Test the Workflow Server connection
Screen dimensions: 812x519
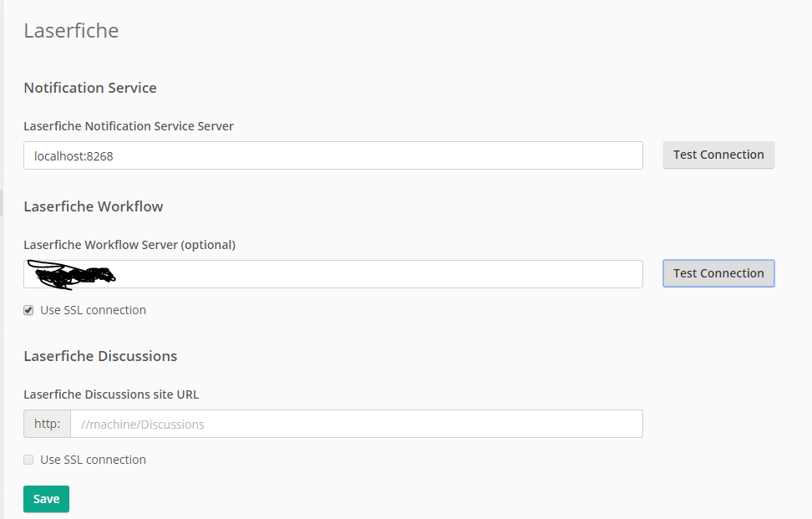tap(718, 273)
